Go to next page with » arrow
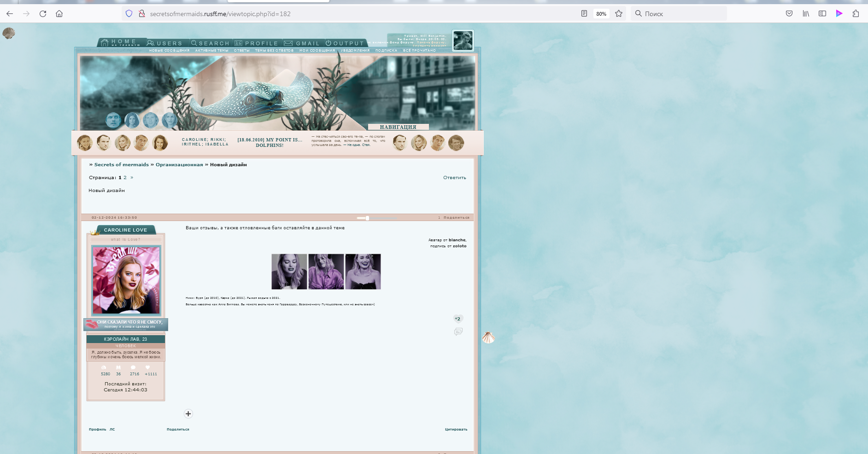The width and height of the screenshot is (868, 454). tap(132, 178)
